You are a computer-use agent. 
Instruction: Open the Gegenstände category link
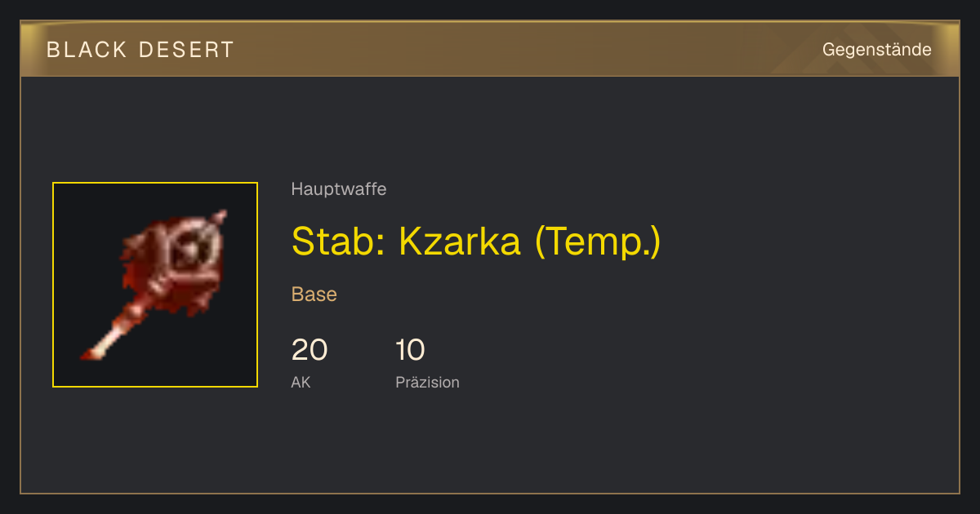(876, 49)
